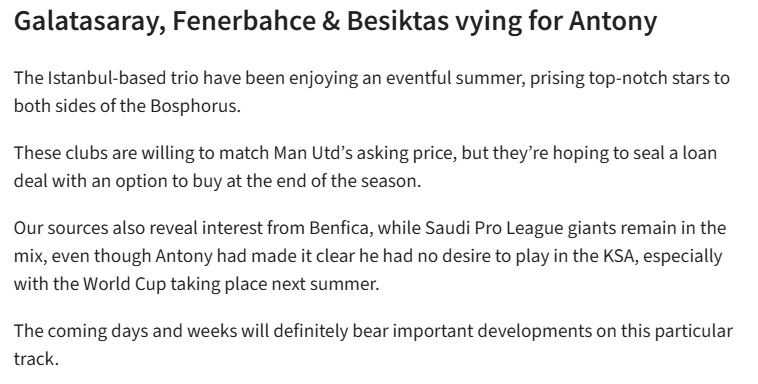Click the paragraph starting These clubs are willing
The height and width of the screenshot is (384, 758).
point(365,167)
